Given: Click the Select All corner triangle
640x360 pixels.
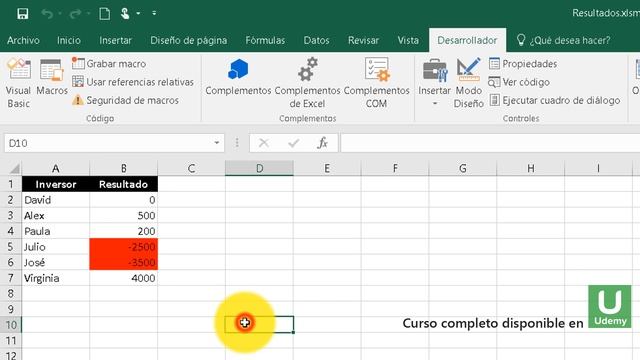Looking at the screenshot, I should coord(14,168).
